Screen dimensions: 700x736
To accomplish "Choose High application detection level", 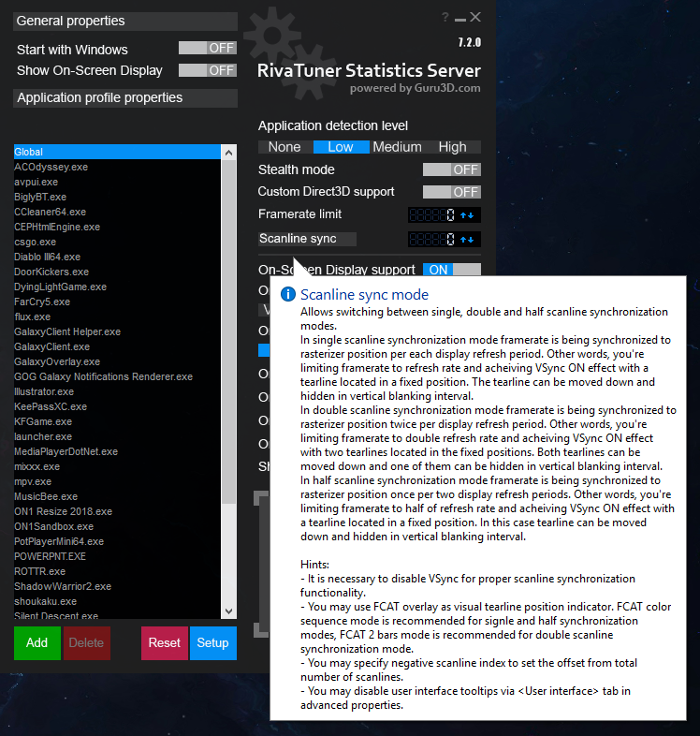I will pos(452,147).
